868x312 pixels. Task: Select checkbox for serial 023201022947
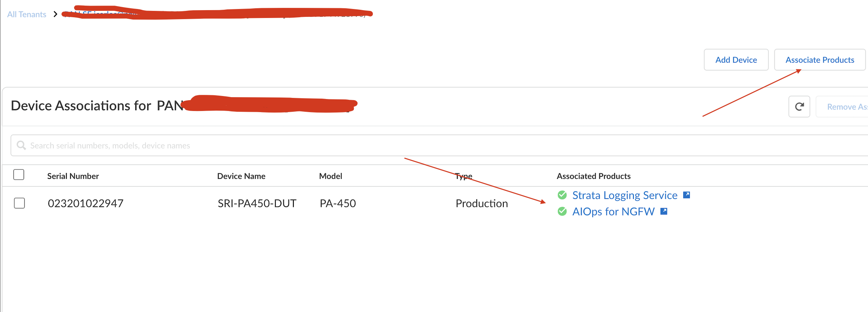pos(19,203)
